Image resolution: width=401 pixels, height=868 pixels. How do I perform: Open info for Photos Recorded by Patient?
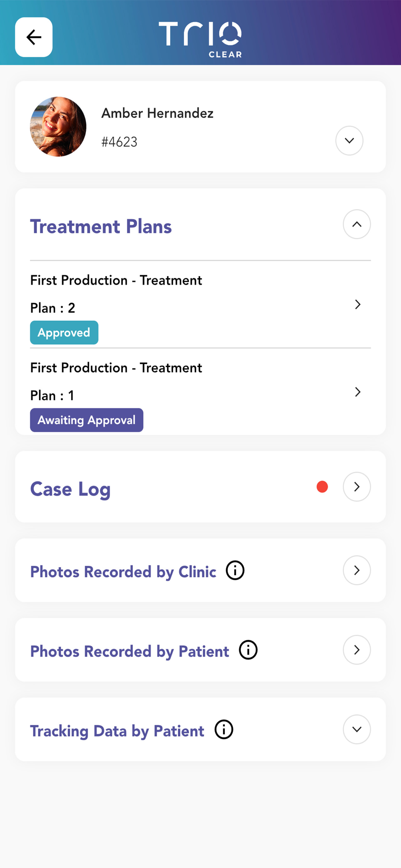pyautogui.click(x=248, y=650)
